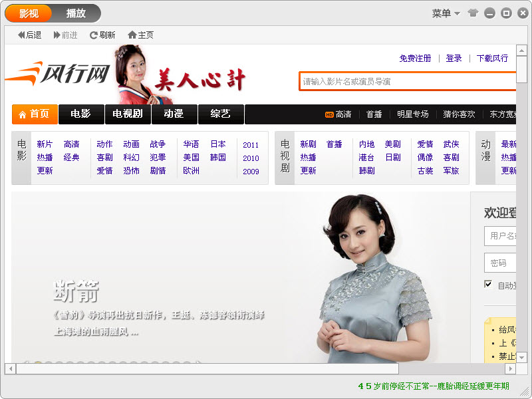Image resolution: width=532 pixels, height=399 pixels.
Task: Click 日剧 TV drama link
Action: click(x=393, y=158)
